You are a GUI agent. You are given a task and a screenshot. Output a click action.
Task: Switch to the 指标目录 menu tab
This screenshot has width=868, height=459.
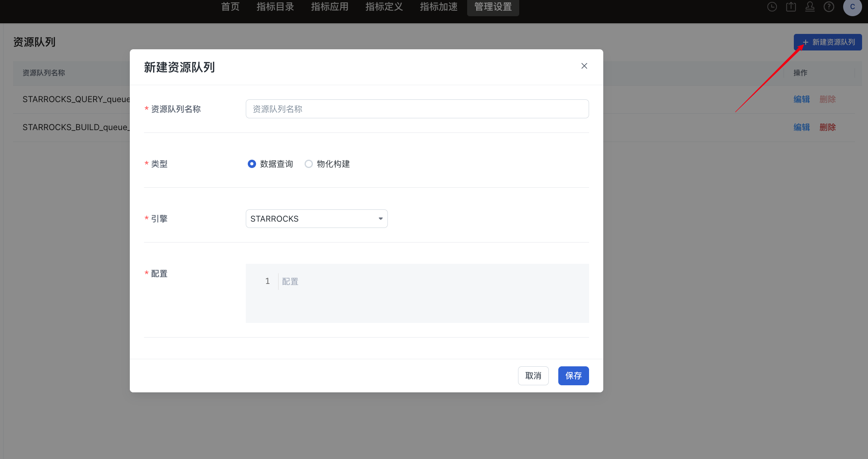[x=275, y=7]
